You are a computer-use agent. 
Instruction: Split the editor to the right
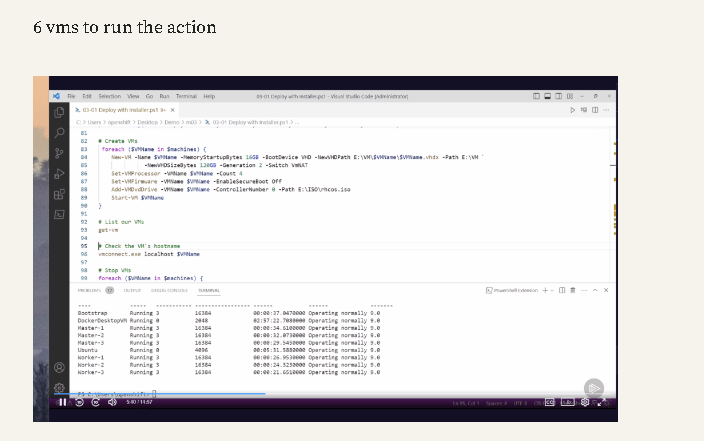coord(595,110)
